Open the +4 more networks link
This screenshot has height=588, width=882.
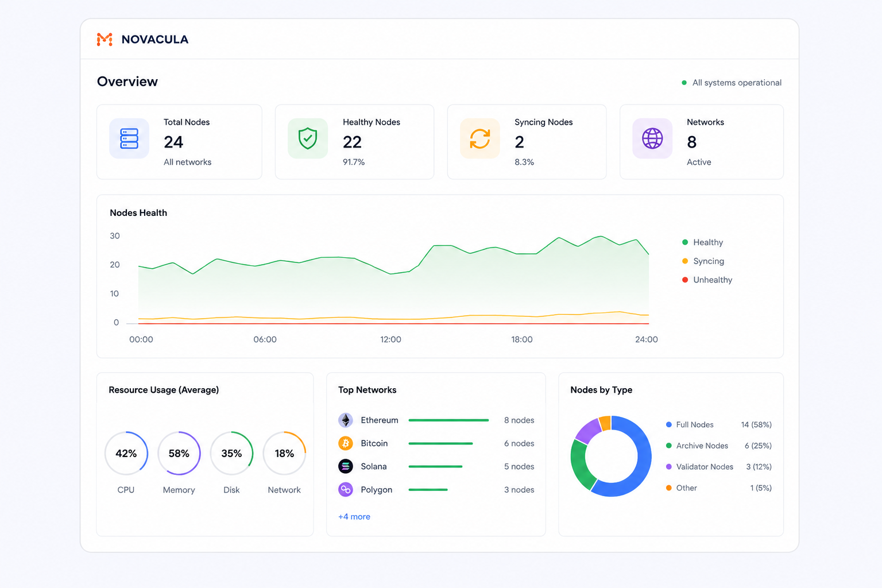(x=354, y=517)
